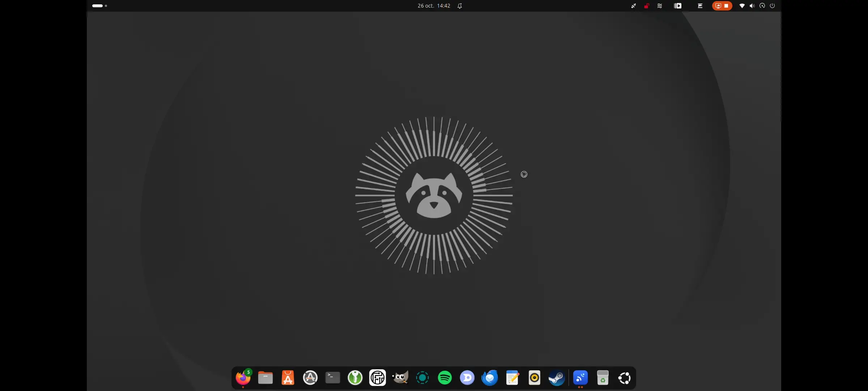Open the white circuit-board app icon
Viewport: 868px width, 391px height.
click(378, 378)
